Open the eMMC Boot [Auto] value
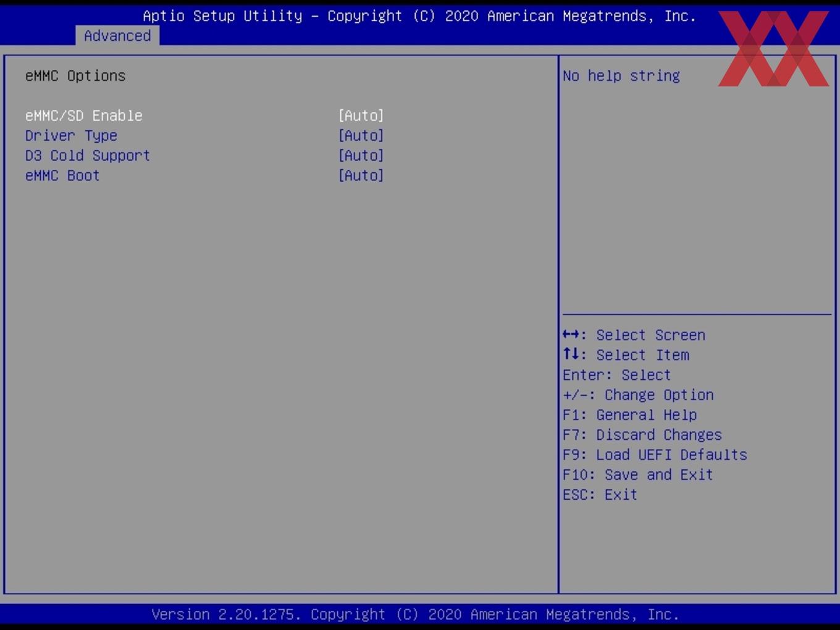The image size is (840, 630). coord(361,175)
